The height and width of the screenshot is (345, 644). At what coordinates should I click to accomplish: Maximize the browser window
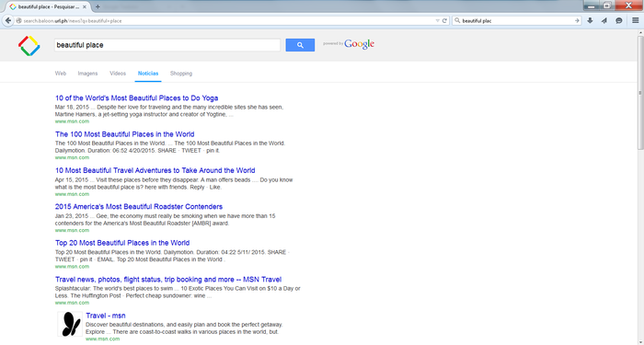tap(606, 6)
